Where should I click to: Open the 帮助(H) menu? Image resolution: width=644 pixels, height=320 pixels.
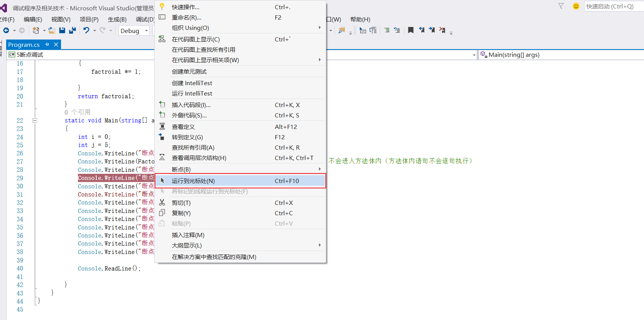[x=360, y=19]
